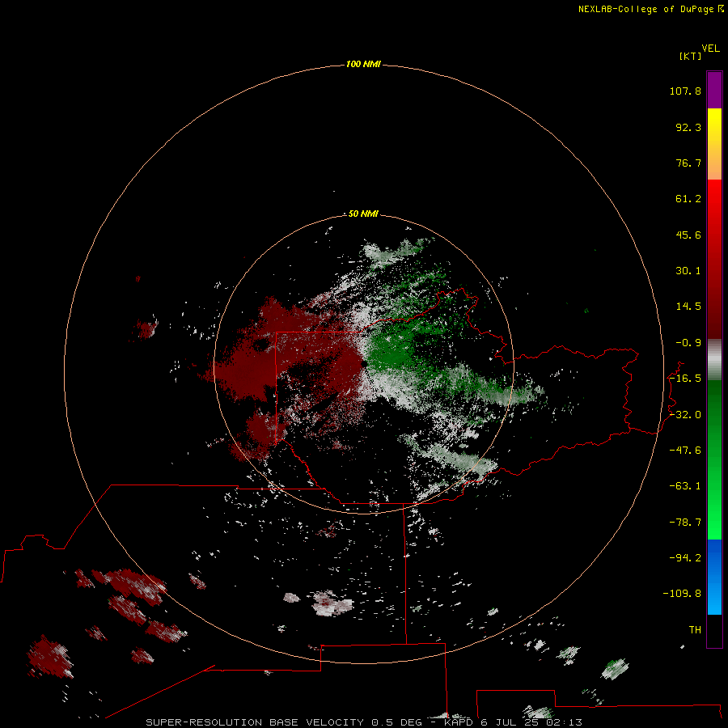Click the KAPD 6 JUL 25 02:13 timestamp
Screen dimensions: 728x728
click(513, 722)
